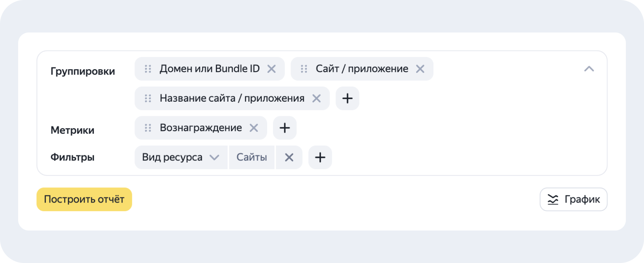644x263 pixels.
Task: Click drag handle of 'Название сайта / приложения' chip
Action: pyautogui.click(x=148, y=98)
